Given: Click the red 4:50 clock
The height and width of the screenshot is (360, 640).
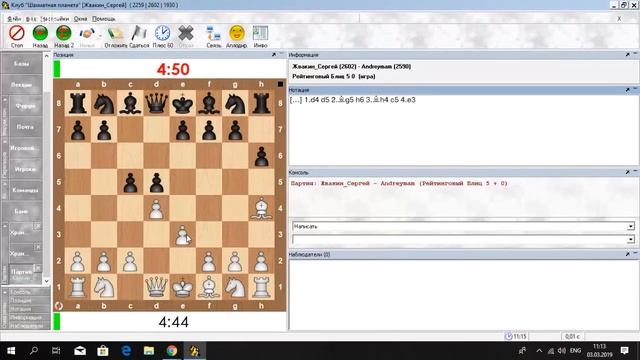Looking at the screenshot, I should click(x=173, y=69).
